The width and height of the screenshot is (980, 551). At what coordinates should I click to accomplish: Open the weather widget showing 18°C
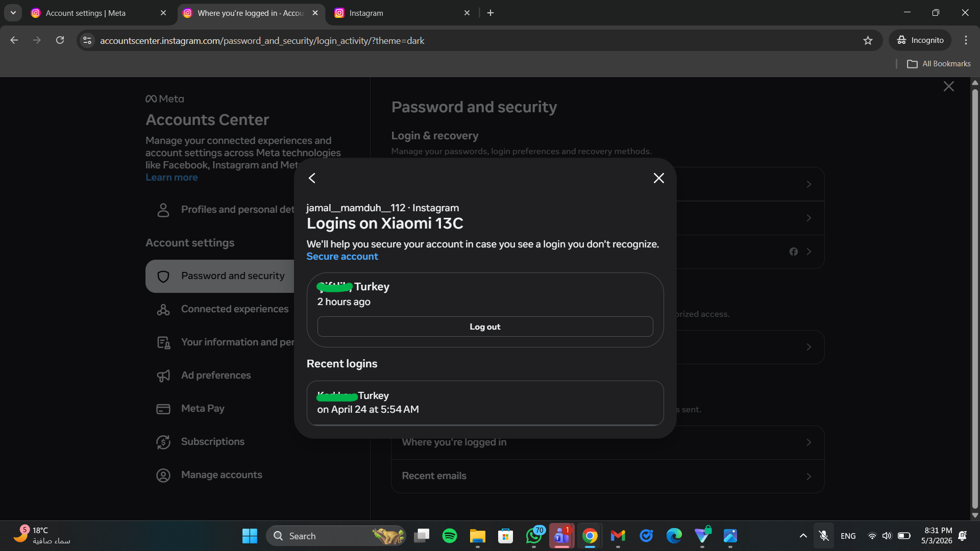click(42, 536)
